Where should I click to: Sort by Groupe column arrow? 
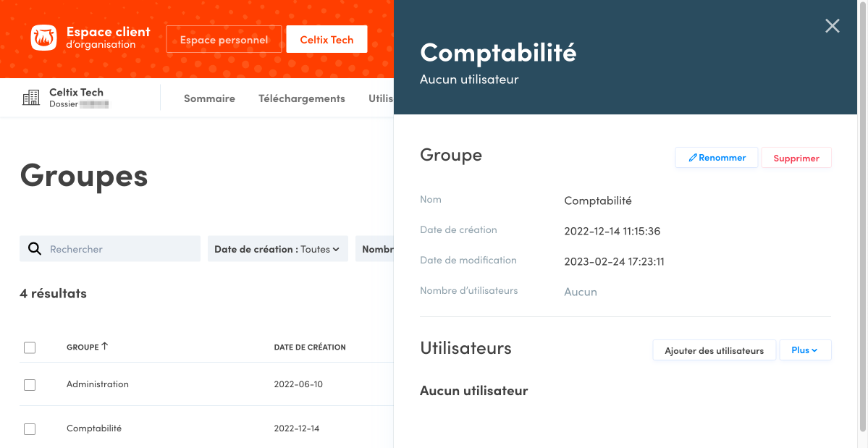point(105,347)
